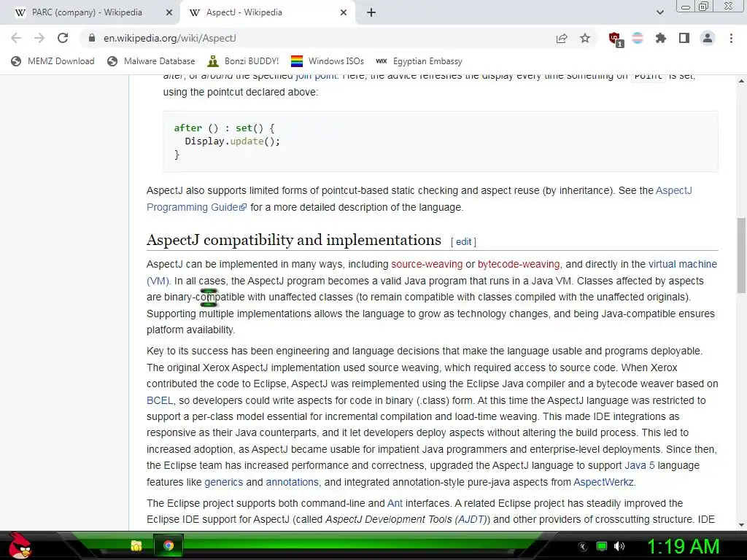Image resolution: width=747 pixels, height=560 pixels.
Task: Click the striped flag extension icon
Action: click(x=638, y=38)
